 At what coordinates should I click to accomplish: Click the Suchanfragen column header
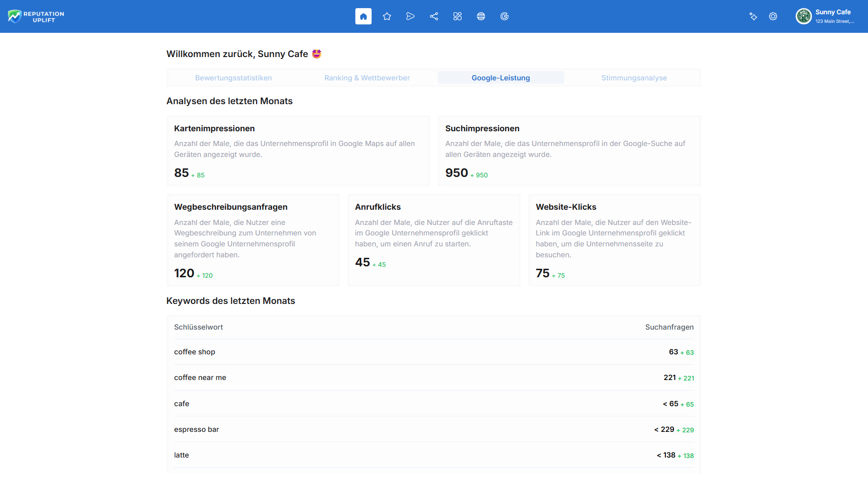click(x=669, y=327)
